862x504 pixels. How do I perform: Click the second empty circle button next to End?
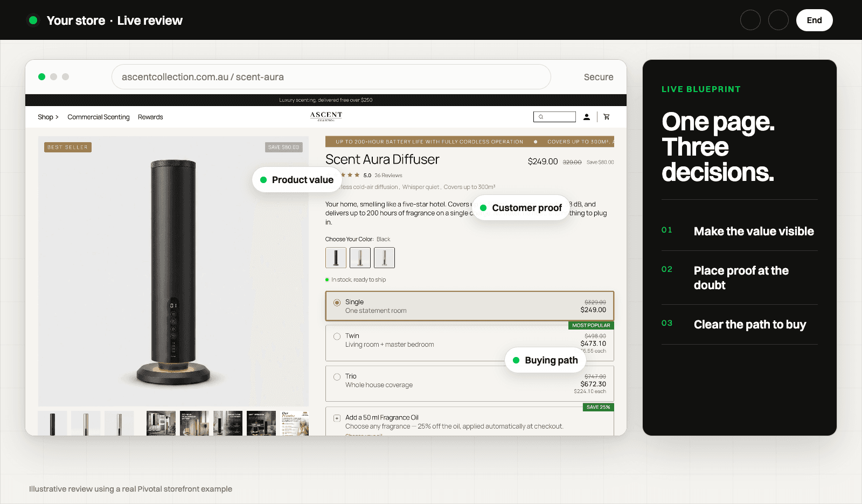point(778,20)
